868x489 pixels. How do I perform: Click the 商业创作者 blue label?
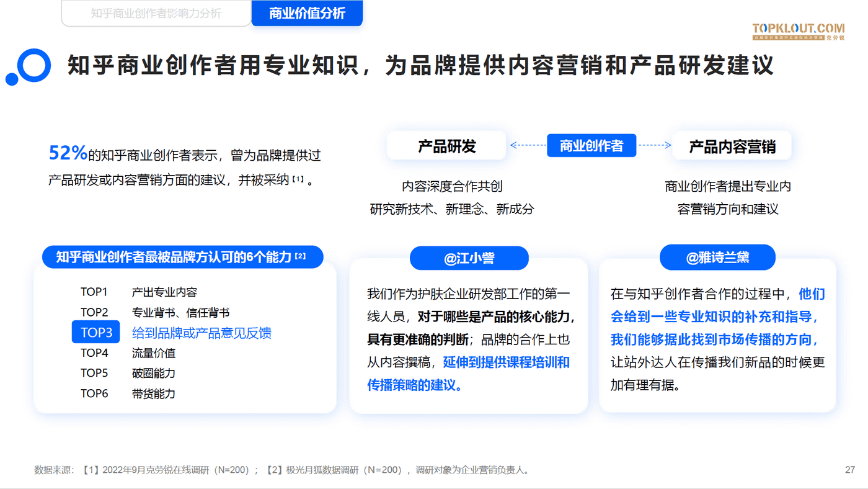(x=591, y=146)
